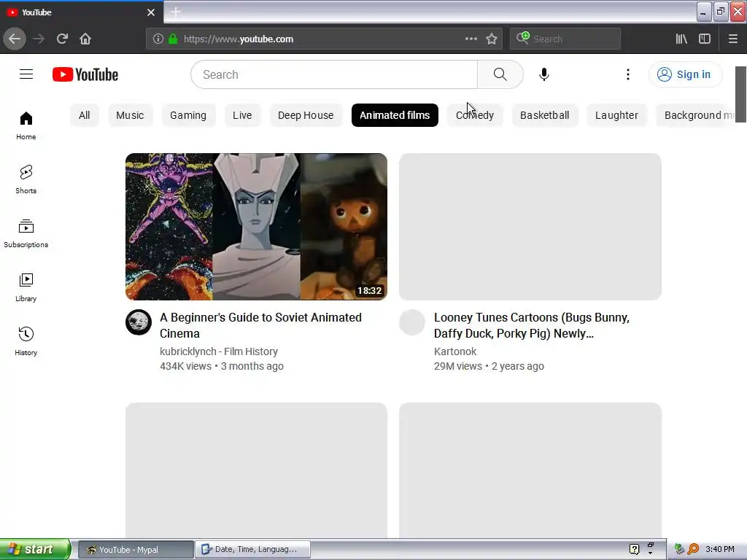Toggle the browser sidebar icon
747x560 pixels.
pos(705,39)
